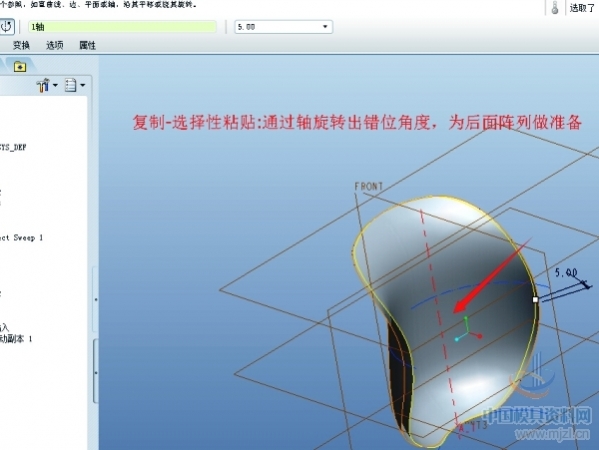This screenshot has height=450, width=599.
Task: Click the 5.00 dimension label in the viewport
Action: [x=566, y=272]
